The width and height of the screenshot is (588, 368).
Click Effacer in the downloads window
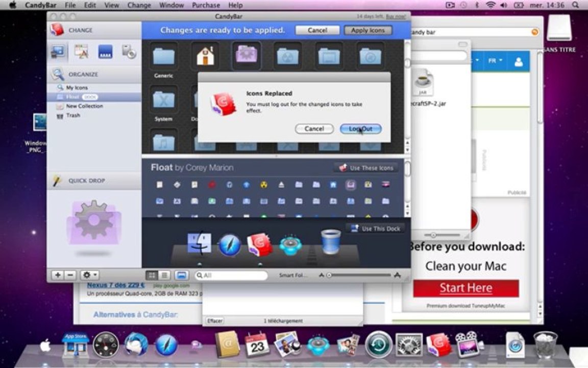[x=214, y=320]
